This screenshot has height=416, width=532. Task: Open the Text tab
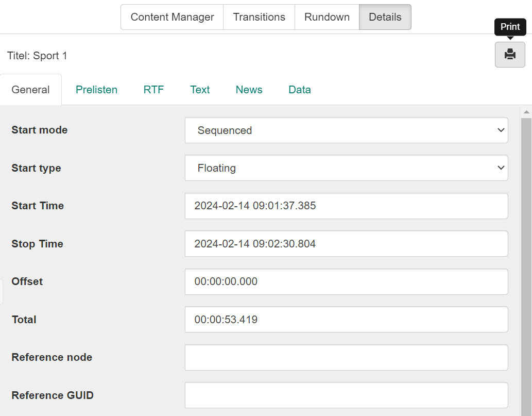pyautogui.click(x=200, y=90)
